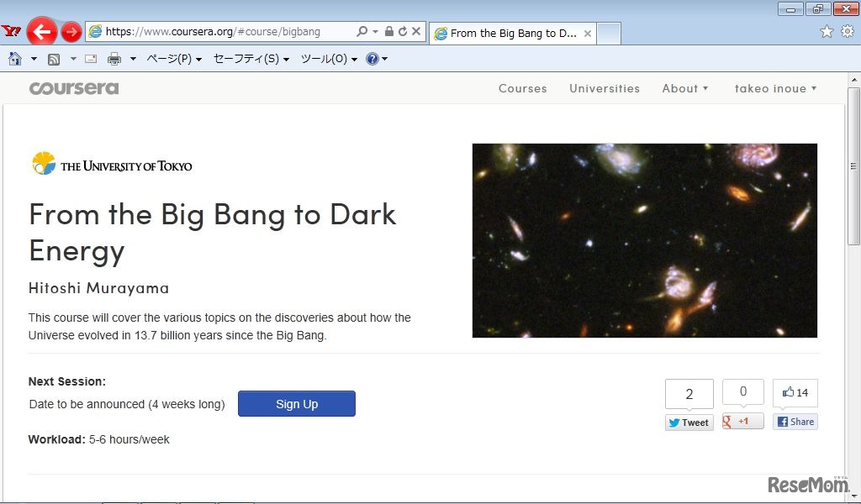The image size is (861, 504).
Task: Click the Read Mail envelope icon
Action: 91,59
